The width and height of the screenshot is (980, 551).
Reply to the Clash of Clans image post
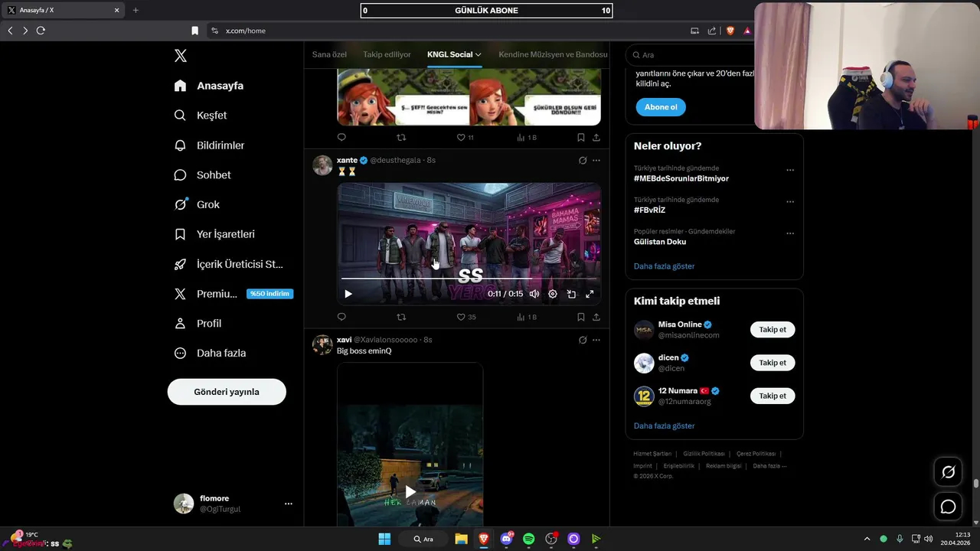[341, 138]
